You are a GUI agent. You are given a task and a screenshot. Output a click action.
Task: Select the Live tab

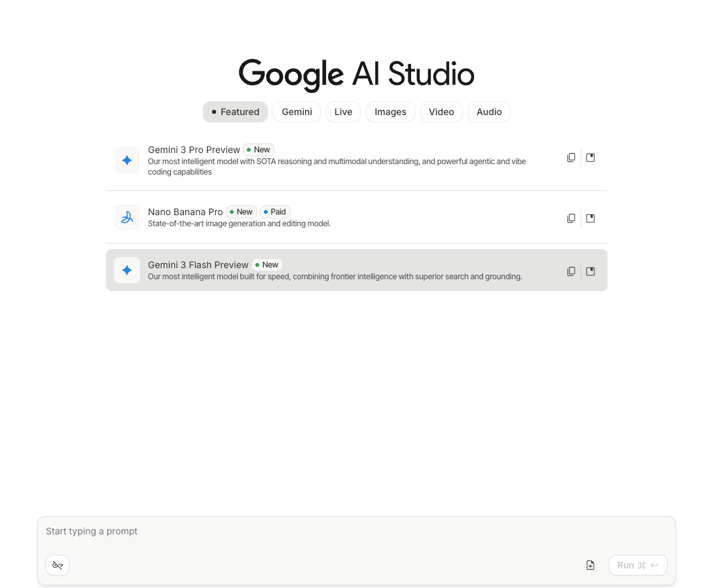point(343,112)
